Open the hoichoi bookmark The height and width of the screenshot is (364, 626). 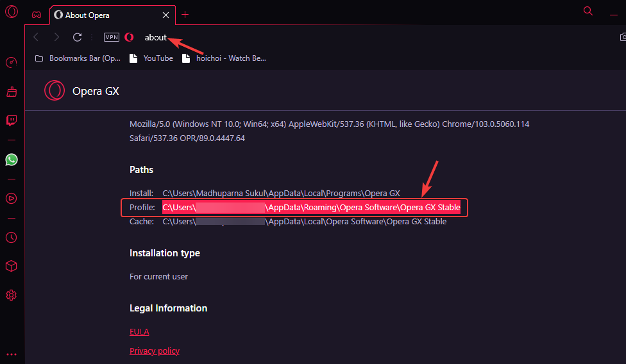pos(224,58)
